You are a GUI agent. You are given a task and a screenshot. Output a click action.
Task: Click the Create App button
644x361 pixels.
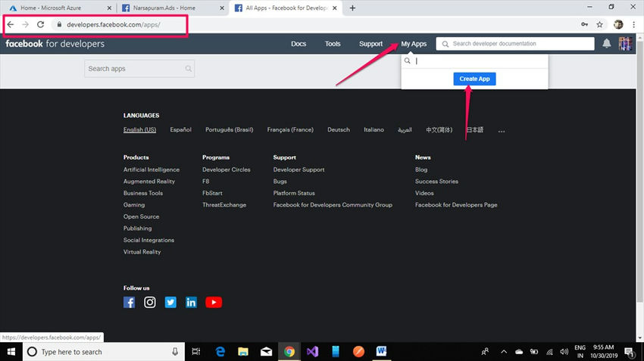[x=474, y=79]
